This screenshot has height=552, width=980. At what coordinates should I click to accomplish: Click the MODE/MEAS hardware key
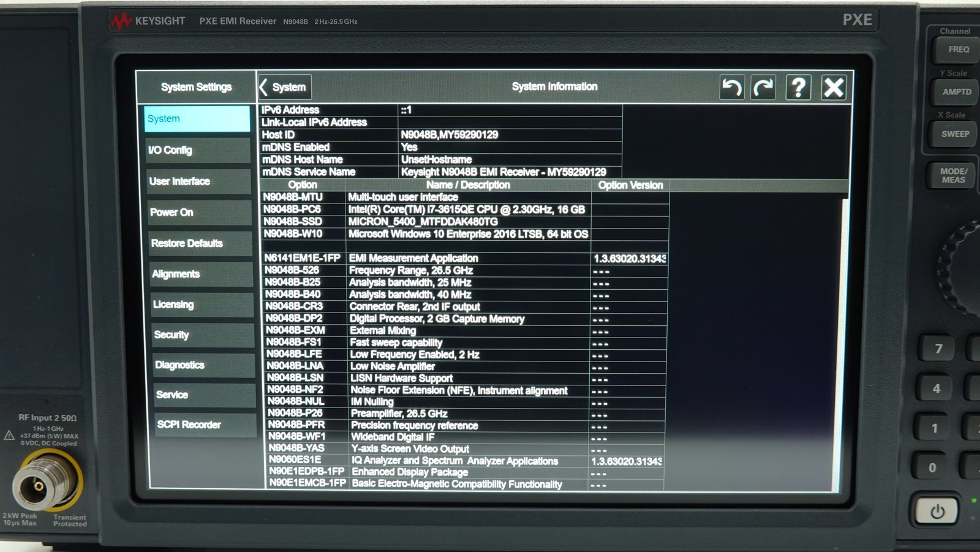(x=952, y=176)
